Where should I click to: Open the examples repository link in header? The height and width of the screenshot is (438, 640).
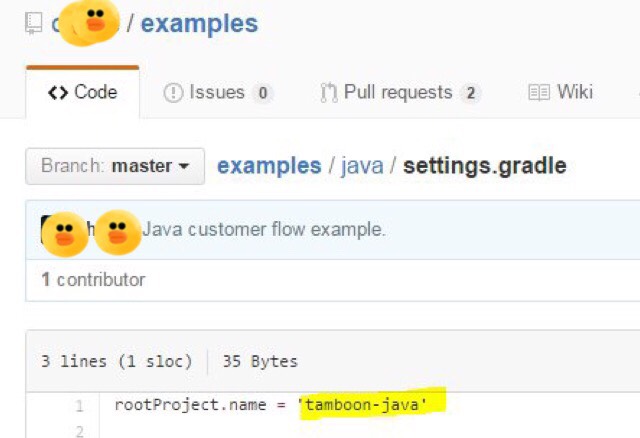199,24
